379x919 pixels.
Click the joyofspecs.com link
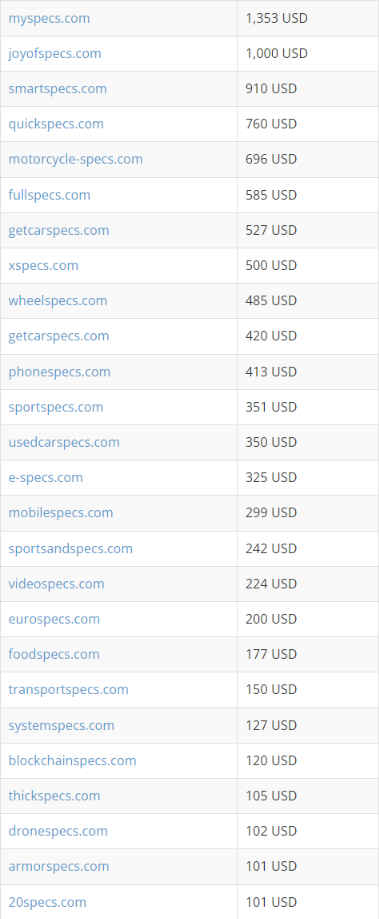pos(55,53)
